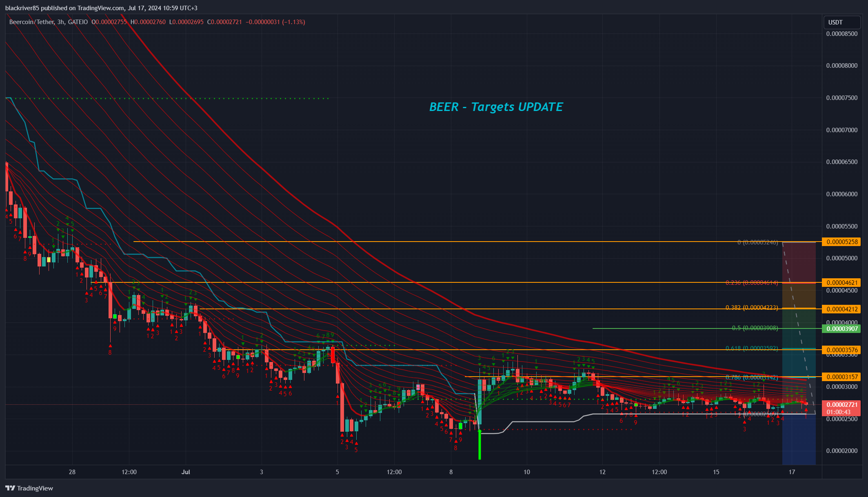Screen dimensions: 868x497
Task: Click the 0.00006000 price axis tick
Action: (842, 194)
